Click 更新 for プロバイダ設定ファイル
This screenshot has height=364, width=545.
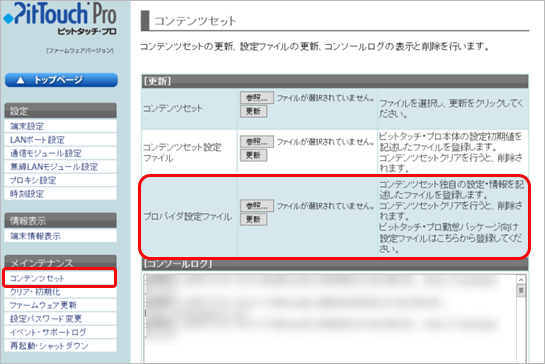click(253, 219)
